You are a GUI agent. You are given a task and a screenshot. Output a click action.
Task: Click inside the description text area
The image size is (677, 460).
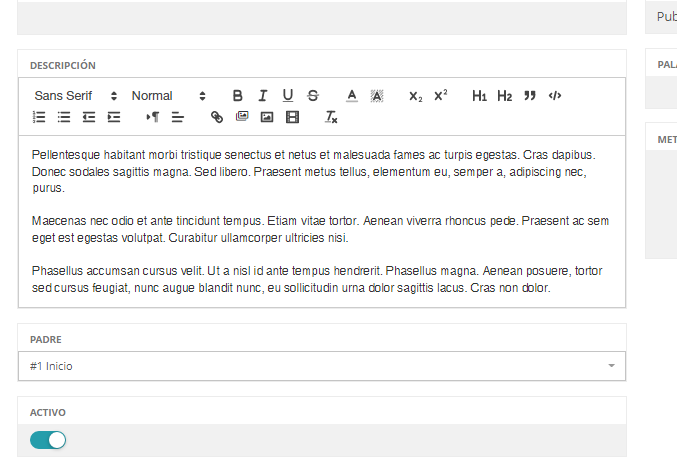322,222
